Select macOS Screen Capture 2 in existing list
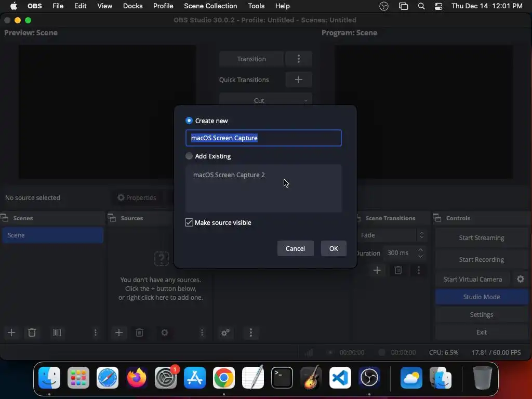The image size is (532, 399). pyautogui.click(x=229, y=175)
